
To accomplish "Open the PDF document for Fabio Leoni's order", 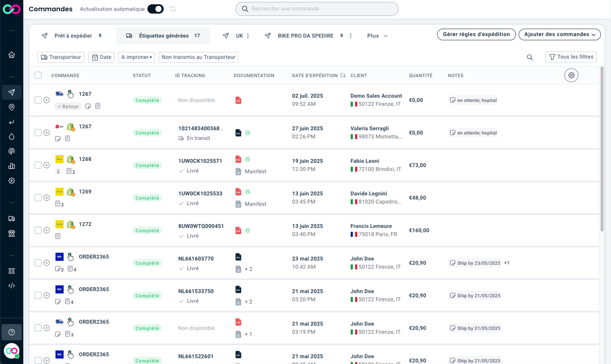I will click(x=238, y=159).
